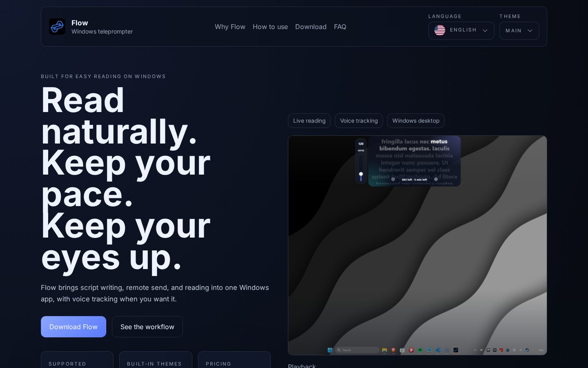Click the Windows Start icon in the preview taskbar
This screenshot has height=368, width=588.
(330, 350)
